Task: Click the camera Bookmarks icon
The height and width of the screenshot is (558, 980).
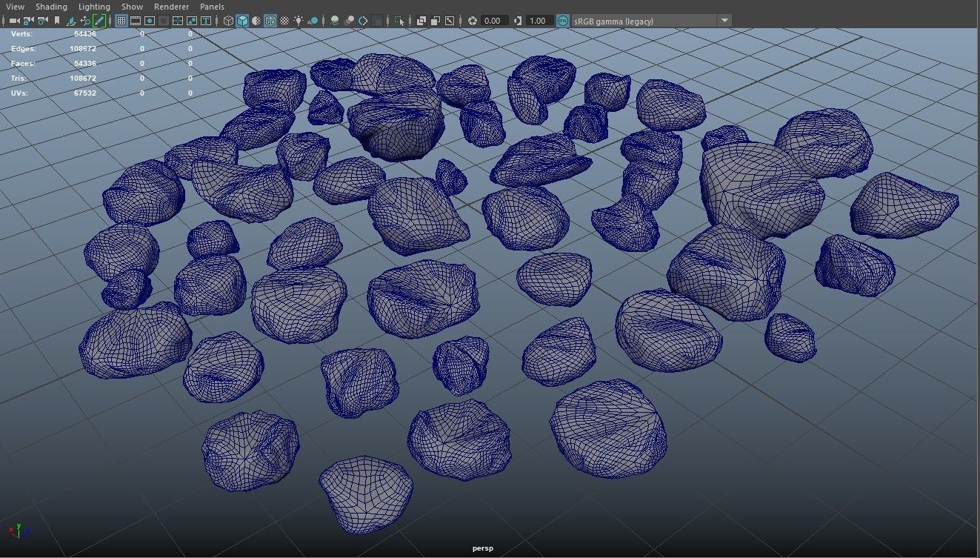Action: tap(57, 21)
